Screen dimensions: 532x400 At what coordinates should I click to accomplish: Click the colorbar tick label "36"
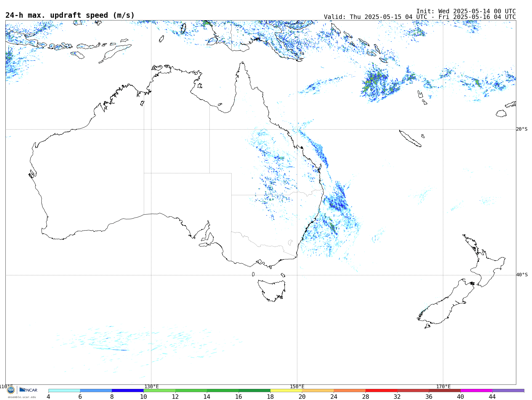tap(429, 397)
